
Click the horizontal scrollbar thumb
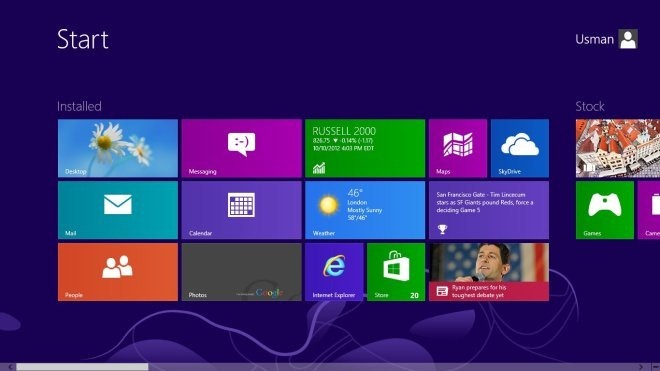[82, 367]
